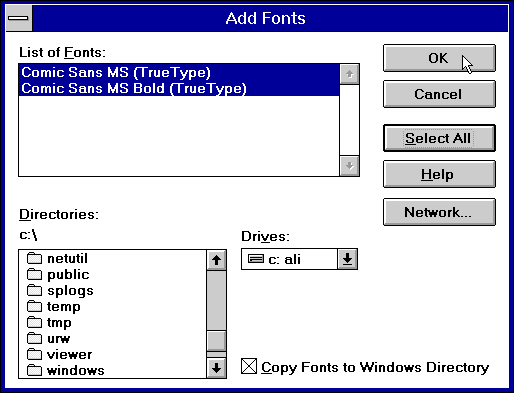The height and width of the screenshot is (393, 514).
Task: Select the temp directory name
Action: 64,307
